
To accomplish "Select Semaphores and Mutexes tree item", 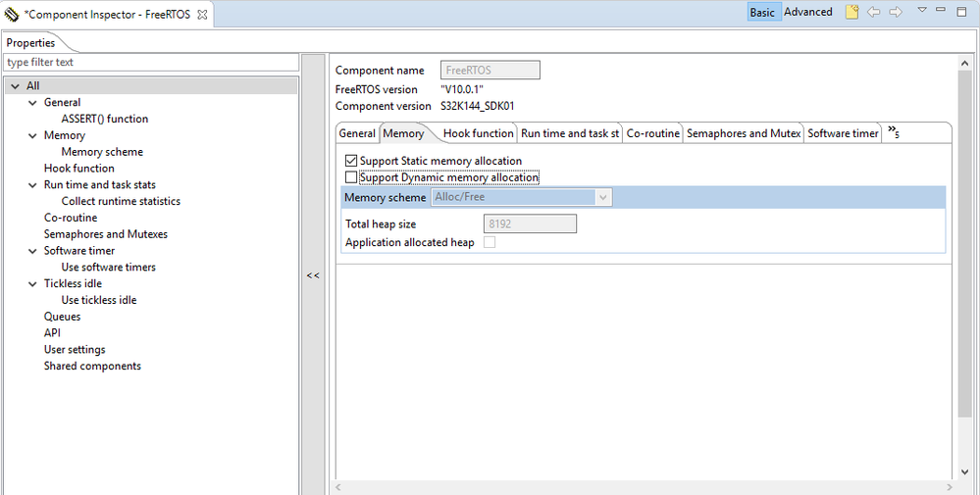I will click(106, 234).
